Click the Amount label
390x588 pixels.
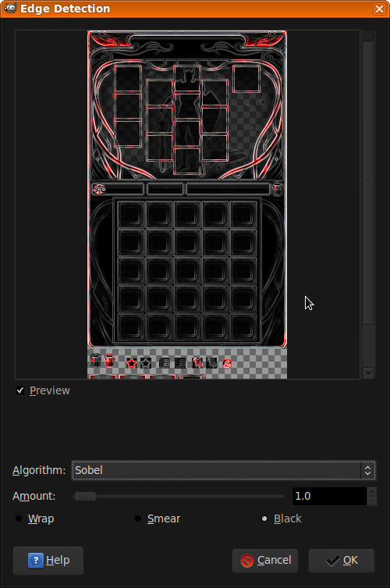pyautogui.click(x=34, y=496)
